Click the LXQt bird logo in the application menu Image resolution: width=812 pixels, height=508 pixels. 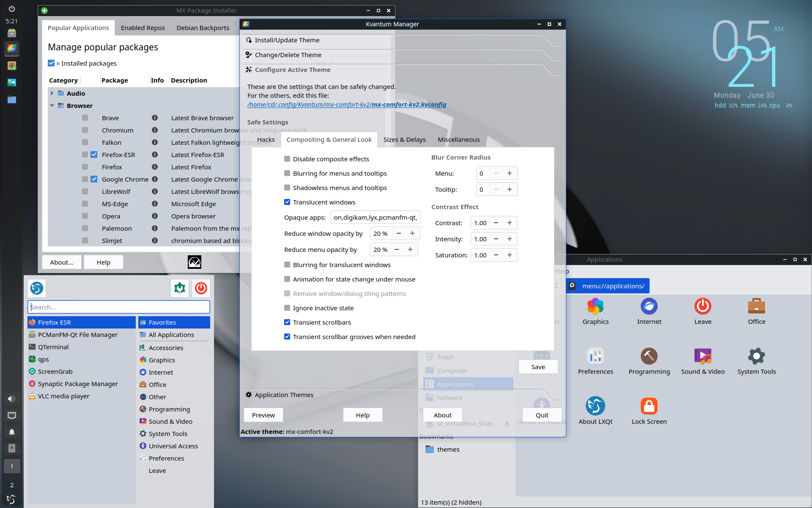point(37,288)
